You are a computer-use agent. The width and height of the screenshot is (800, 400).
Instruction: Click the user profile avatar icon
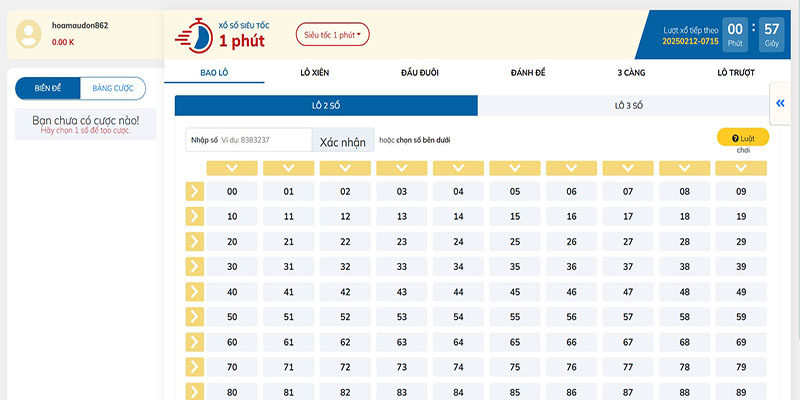pyautogui.click(x=30, y=35)
